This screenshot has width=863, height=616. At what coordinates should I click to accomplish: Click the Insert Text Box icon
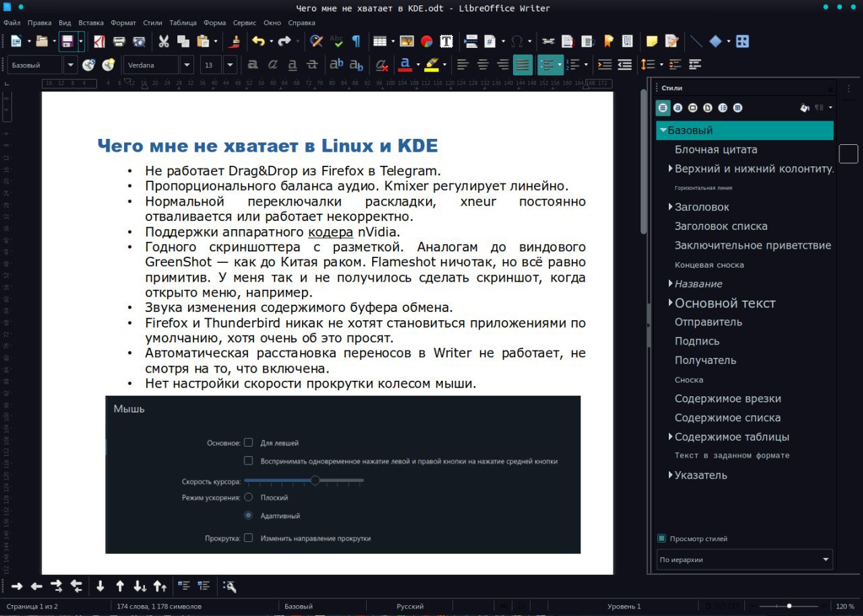pos(446,42)
